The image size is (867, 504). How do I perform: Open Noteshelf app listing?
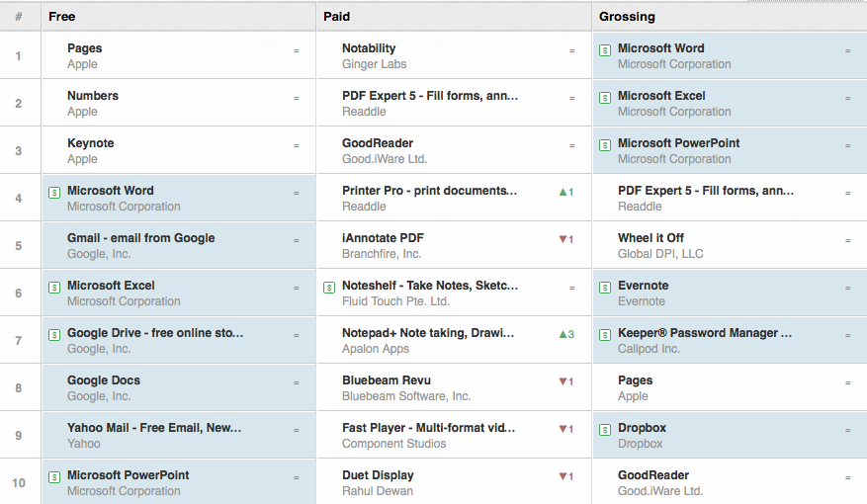coord(430,286)
